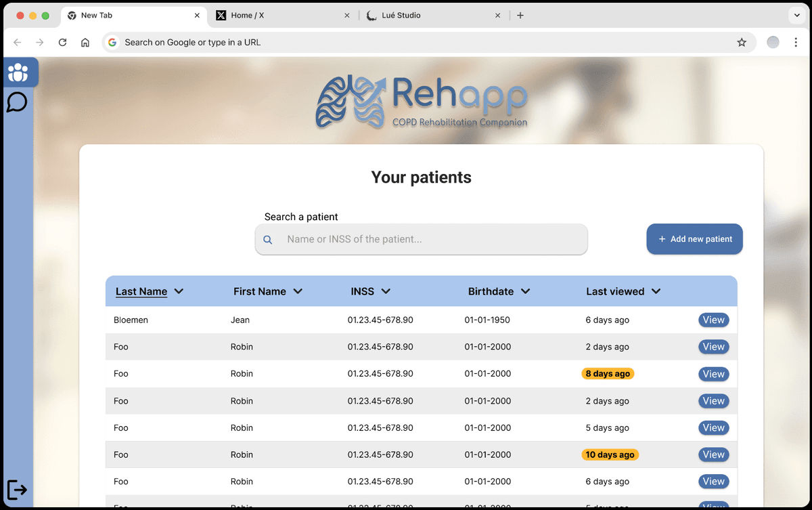Open the patients group icon in sidebar
812x510 pixels.
coord(18,72)
